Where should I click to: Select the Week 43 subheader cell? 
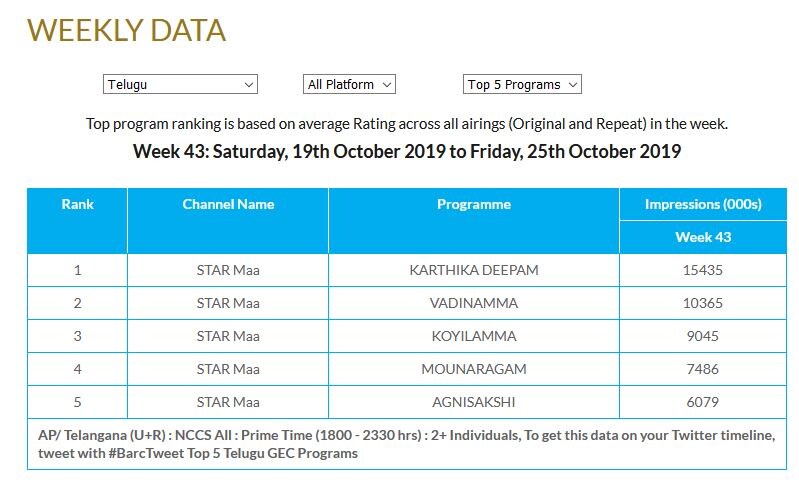coord(703,237)
